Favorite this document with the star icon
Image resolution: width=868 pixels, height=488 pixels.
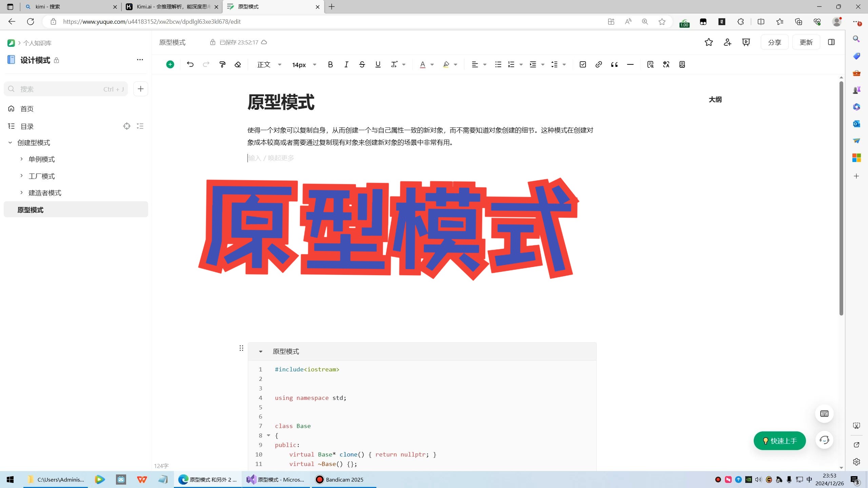point(709,42)
